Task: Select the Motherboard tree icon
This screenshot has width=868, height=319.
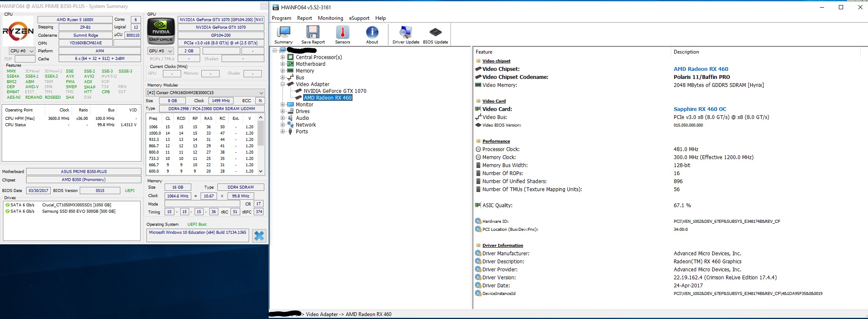Action: (x=290, y=64)
